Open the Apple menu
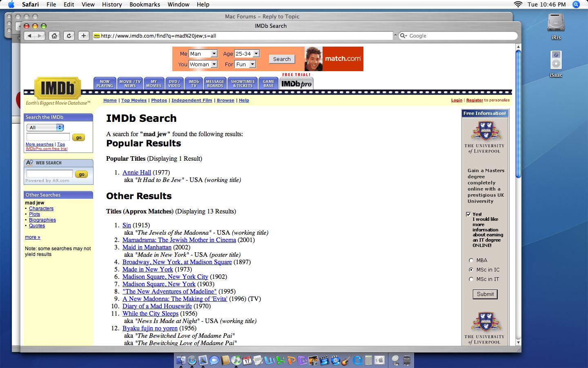This screenshot has height=368, width=588. point(11,4)
